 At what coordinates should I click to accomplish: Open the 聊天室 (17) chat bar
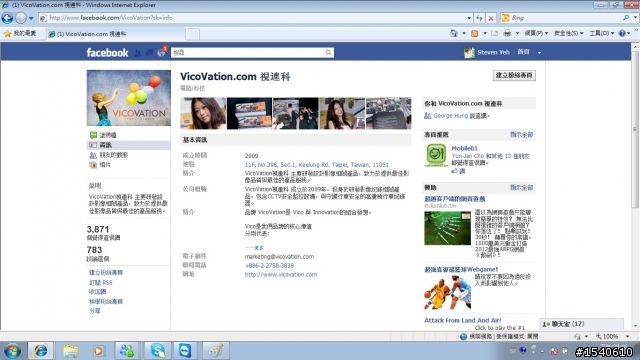(x=581, y=324)
